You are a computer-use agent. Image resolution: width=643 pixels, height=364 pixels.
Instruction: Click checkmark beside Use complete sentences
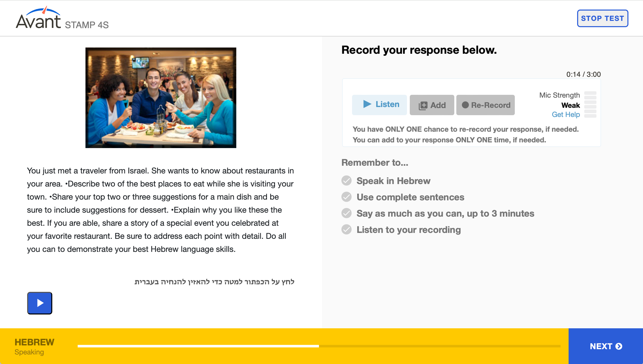tap(346, 197)
